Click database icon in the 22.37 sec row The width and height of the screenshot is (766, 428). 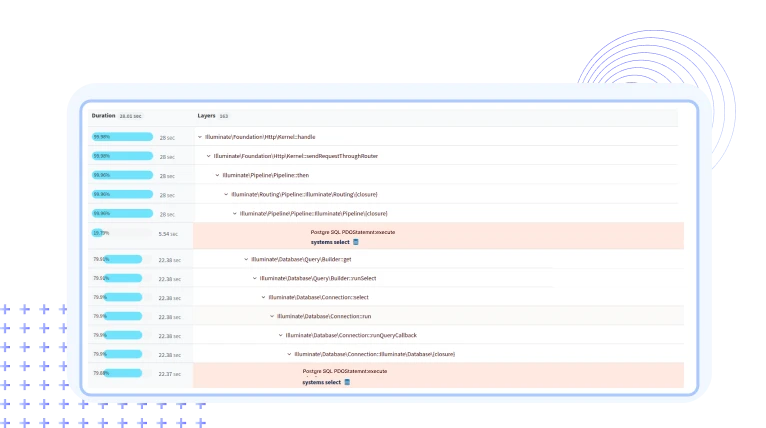pyautogui.click(x=347, y=382)
